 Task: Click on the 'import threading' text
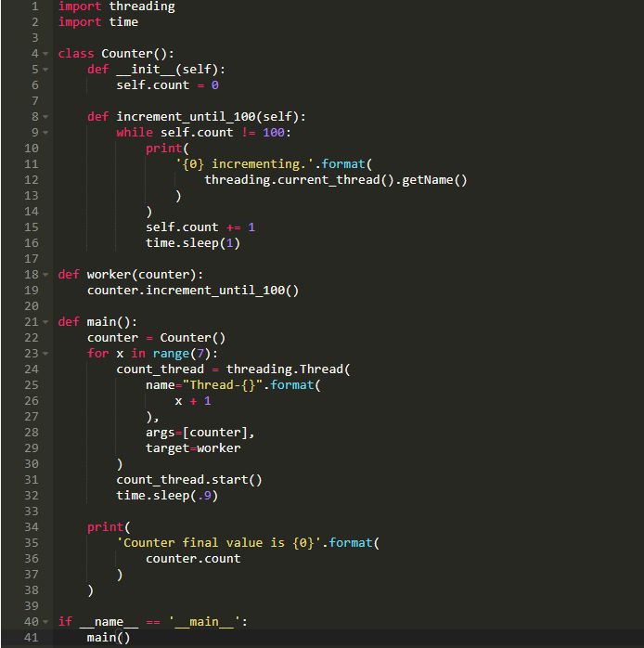[x=117, y=6]
